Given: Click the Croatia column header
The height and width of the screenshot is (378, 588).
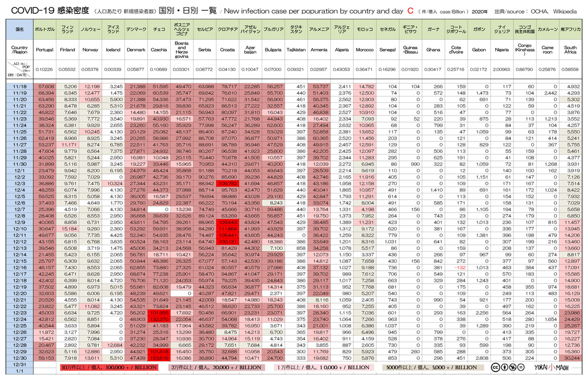Looking at the screenshot, I should click(227, 50).
